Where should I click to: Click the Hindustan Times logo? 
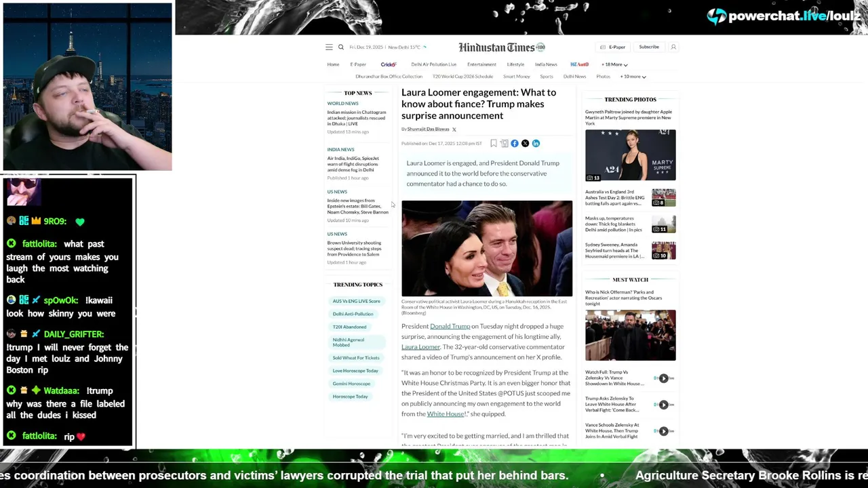(502, 47)
